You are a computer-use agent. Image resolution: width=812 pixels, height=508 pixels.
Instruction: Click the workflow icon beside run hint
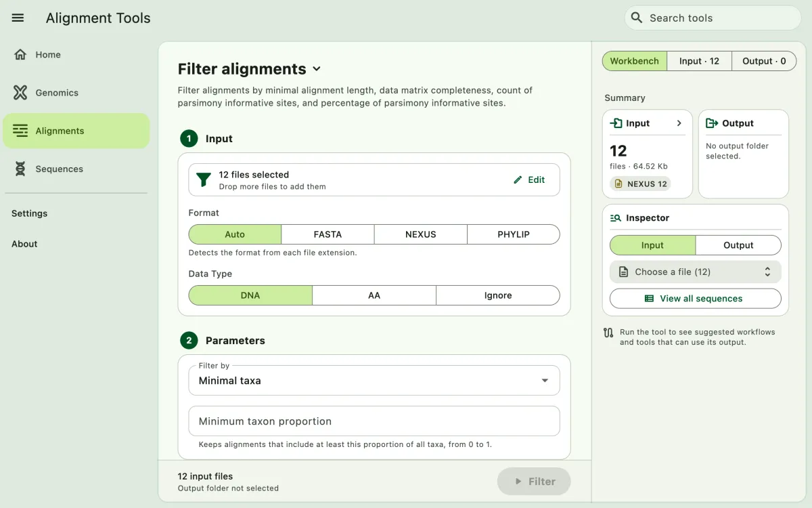click(608, 333)
